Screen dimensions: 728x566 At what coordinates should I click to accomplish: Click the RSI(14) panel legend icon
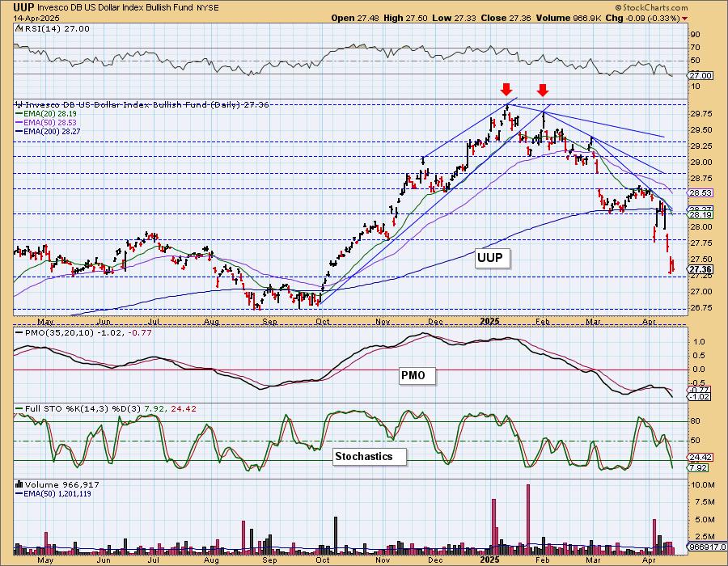pyautogui.click(x=19, y=29)
